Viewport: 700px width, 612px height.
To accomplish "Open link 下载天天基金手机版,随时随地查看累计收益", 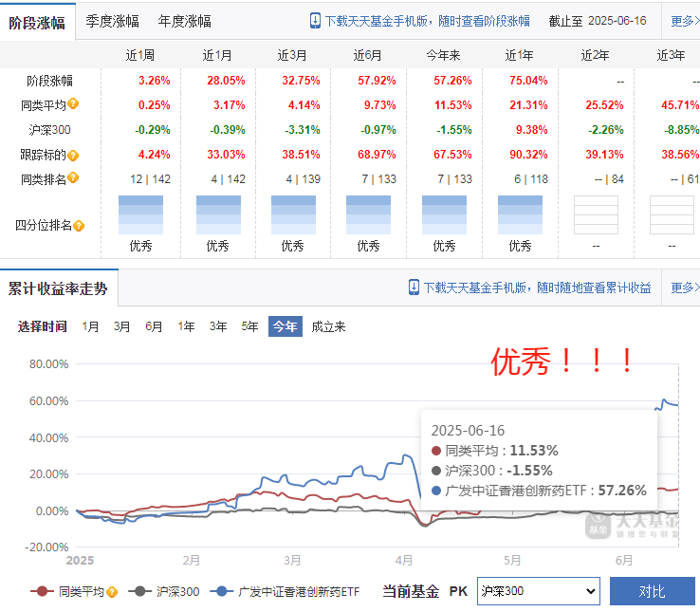I will coord(537,287).
